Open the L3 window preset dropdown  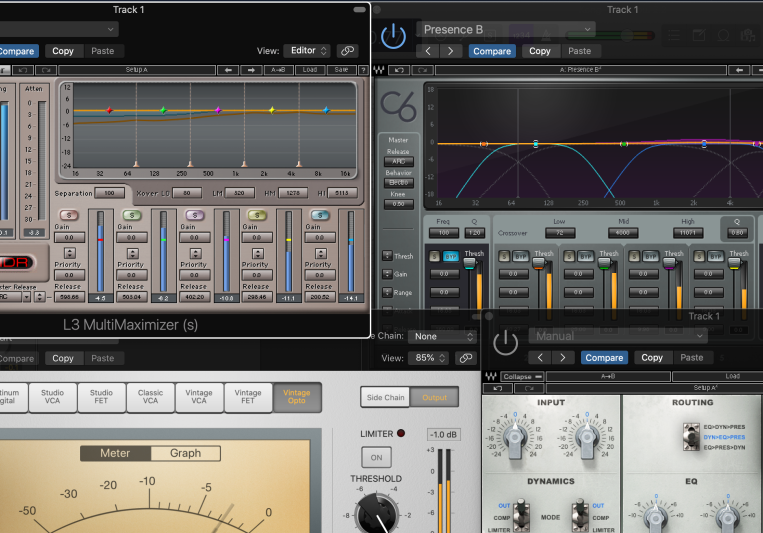58,29
